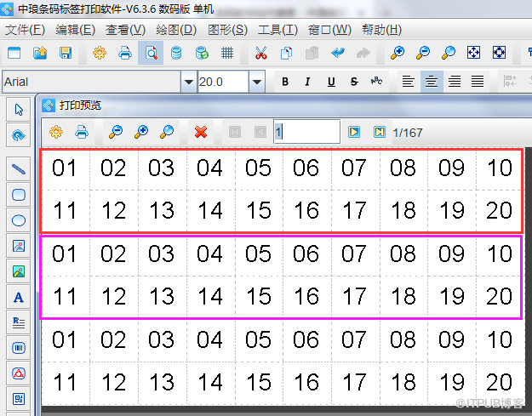Toggle strikethrough formatting
The height and width of the screenshot is (416, 532).
tap(354, 82)
